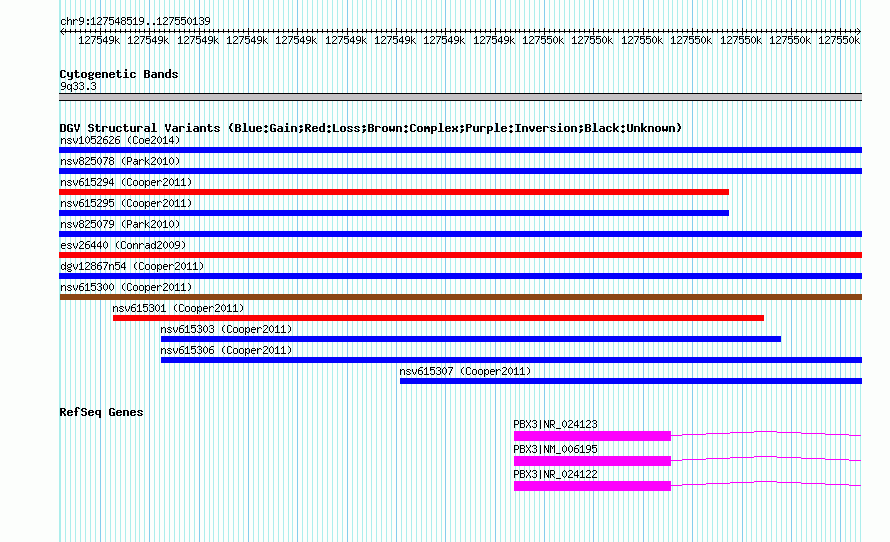Click the DGV Structural Variants track title
Viewport: 890px width, 542px height.
(x=371, y=128)
